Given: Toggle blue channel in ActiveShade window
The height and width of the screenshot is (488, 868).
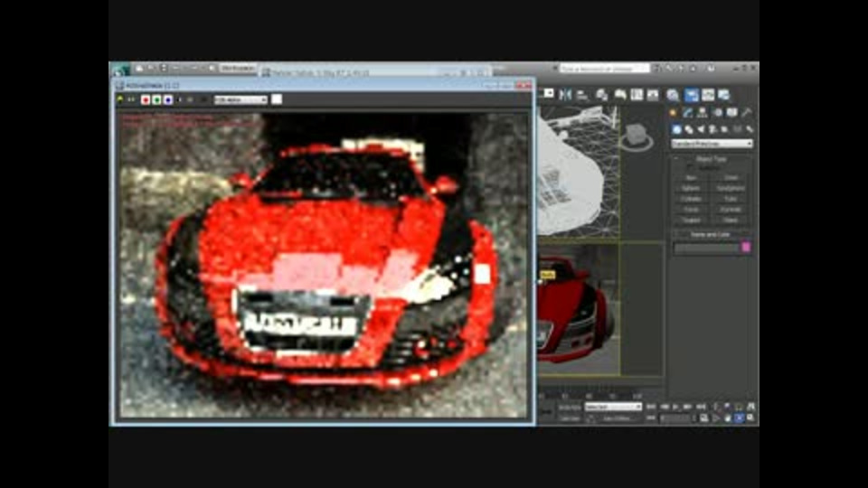Looking at the screenshot, I should tap(168, 99).
